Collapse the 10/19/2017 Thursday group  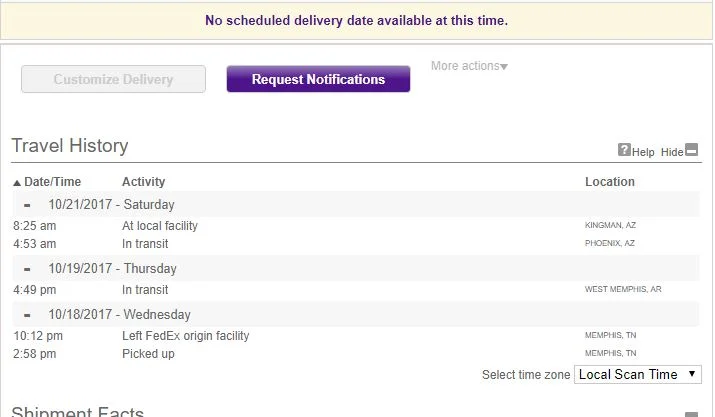(x=27, y=269)
